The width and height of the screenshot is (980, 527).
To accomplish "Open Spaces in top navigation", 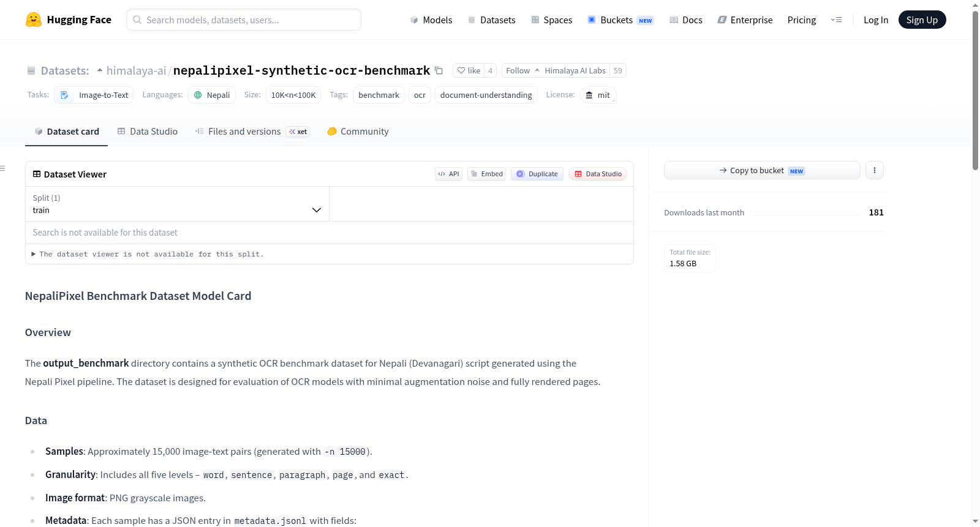I will [x=551, y=20].
